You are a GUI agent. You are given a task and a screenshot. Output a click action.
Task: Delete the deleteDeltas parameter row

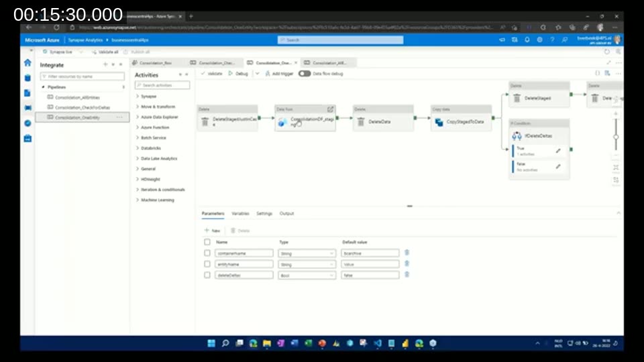click(407, 275)
